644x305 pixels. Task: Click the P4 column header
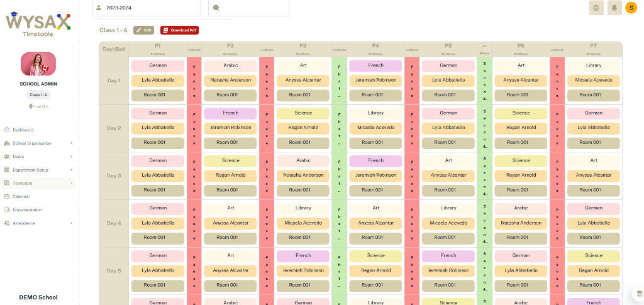pos(376,49)
